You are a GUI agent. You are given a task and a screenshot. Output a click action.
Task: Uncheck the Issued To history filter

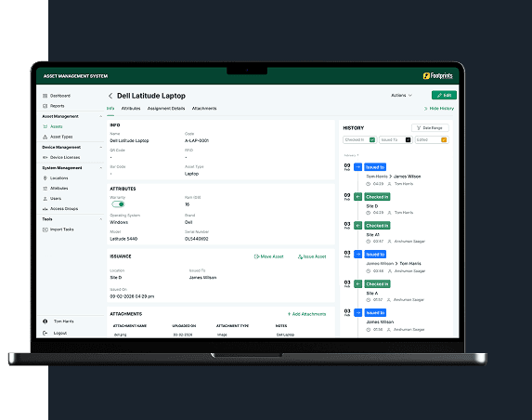409,140
